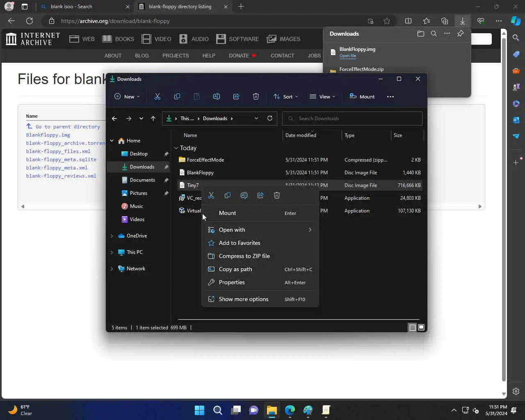The image size is (525, 420).
Task: Search downloads icon in Edge Downloads panel
Action: pos(434,34)
